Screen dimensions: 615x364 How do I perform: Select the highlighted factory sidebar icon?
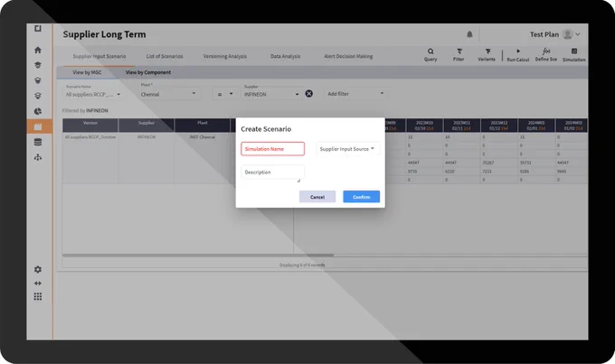pyautogui.click(x=38, y=126)
